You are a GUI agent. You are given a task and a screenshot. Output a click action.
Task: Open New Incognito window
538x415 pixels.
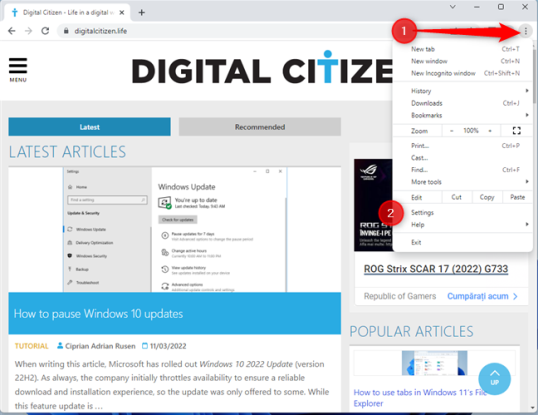click(462, 73)
